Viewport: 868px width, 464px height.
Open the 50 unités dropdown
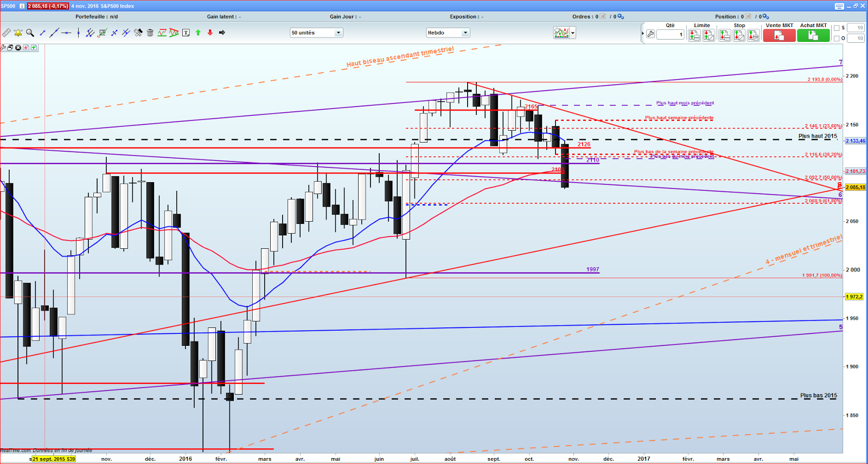click(x=316, y=33)
